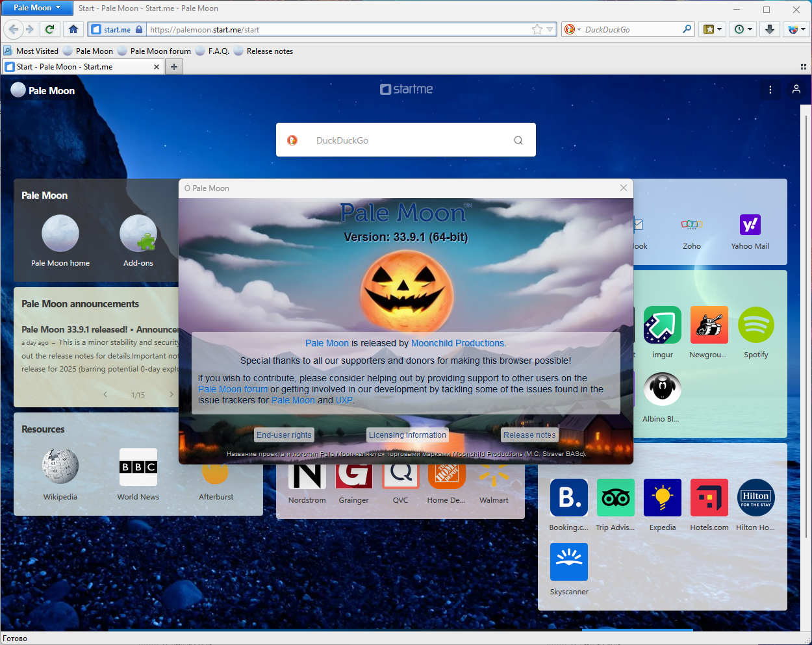This screenshot has height=645, width=812.
Task: Launch the imgur tile
Action: pos(663,333)
